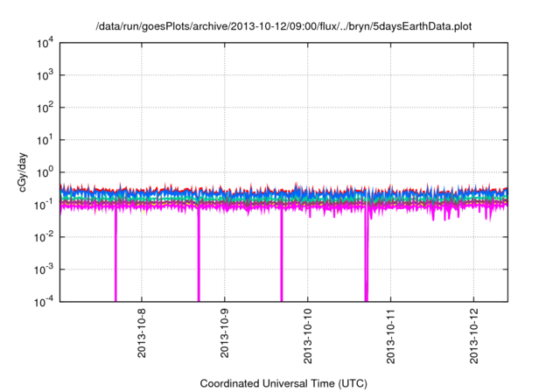Click the plot title file path
The image size is (560, 392).
click(283, 26)
